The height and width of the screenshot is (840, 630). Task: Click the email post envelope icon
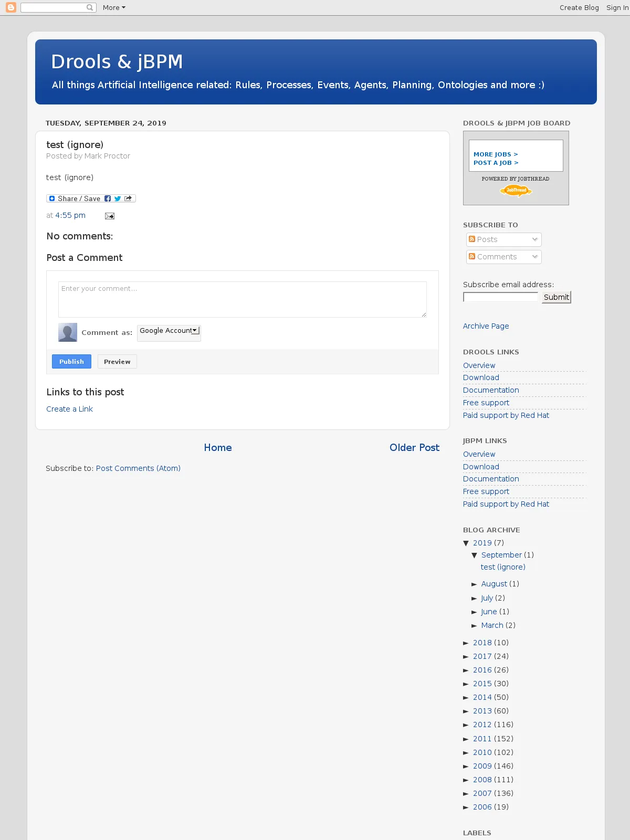pos(109,216)
